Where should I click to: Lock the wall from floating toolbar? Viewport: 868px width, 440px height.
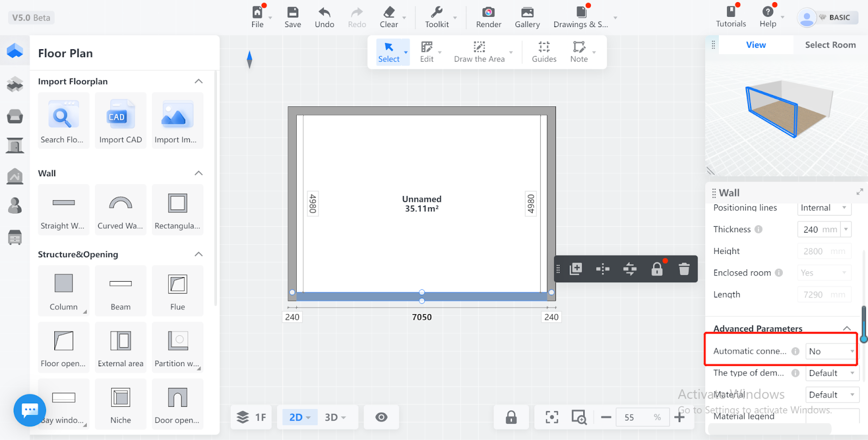tap(656, 269)
